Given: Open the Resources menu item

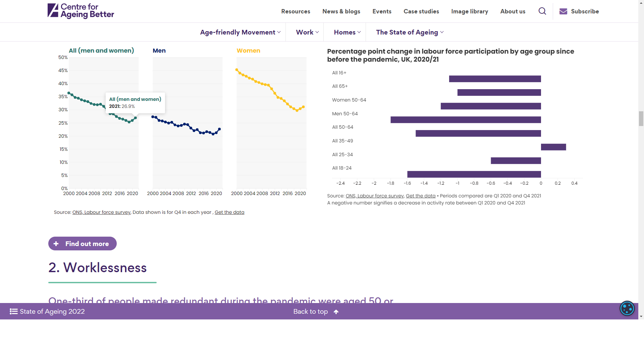Looking at the screenshot, I should pyautogui.click(x=296, y=11).
